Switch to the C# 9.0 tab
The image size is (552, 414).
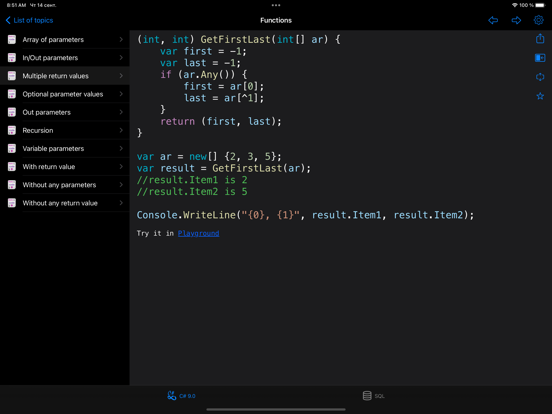coord(181,396)
